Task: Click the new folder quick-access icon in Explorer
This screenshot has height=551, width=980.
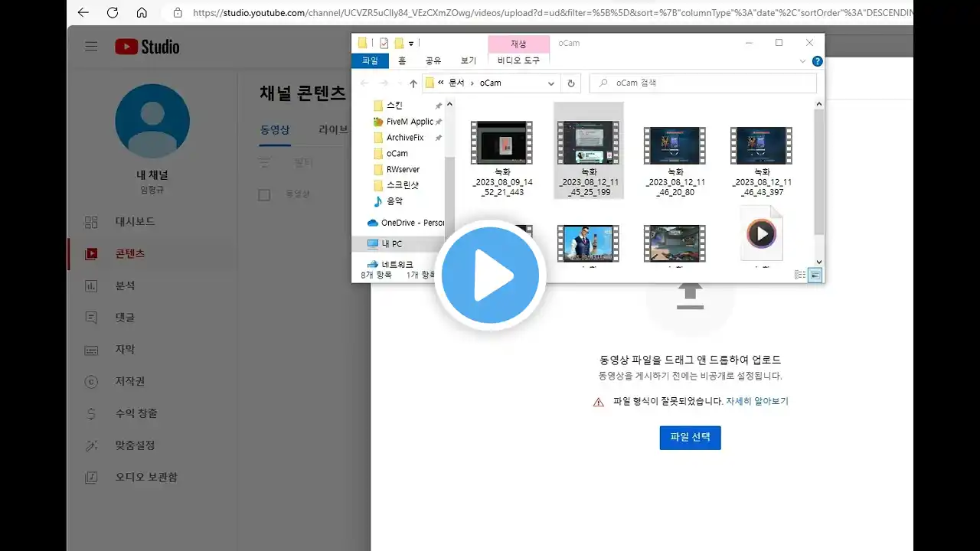Action: [x=399, y=43]
